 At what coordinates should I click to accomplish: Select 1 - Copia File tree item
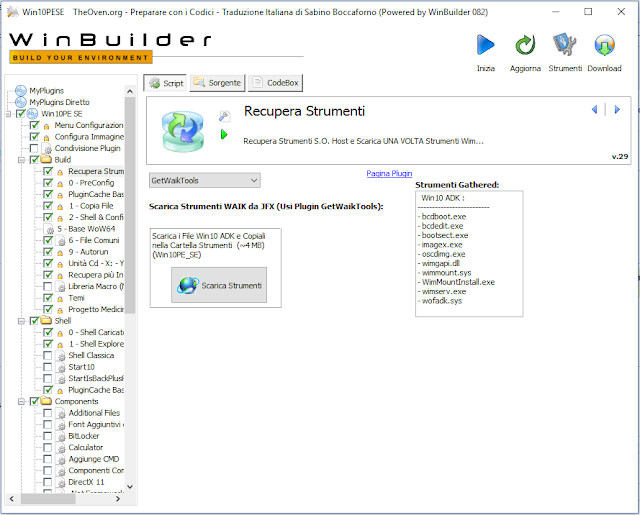[91, 206]
